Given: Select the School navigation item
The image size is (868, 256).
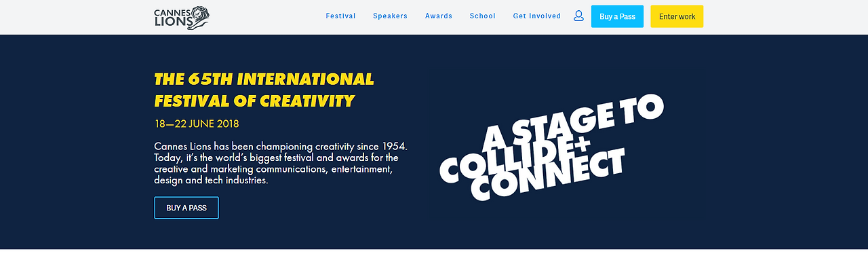Looking at the screenshot, I should click(x=482, y=16).
